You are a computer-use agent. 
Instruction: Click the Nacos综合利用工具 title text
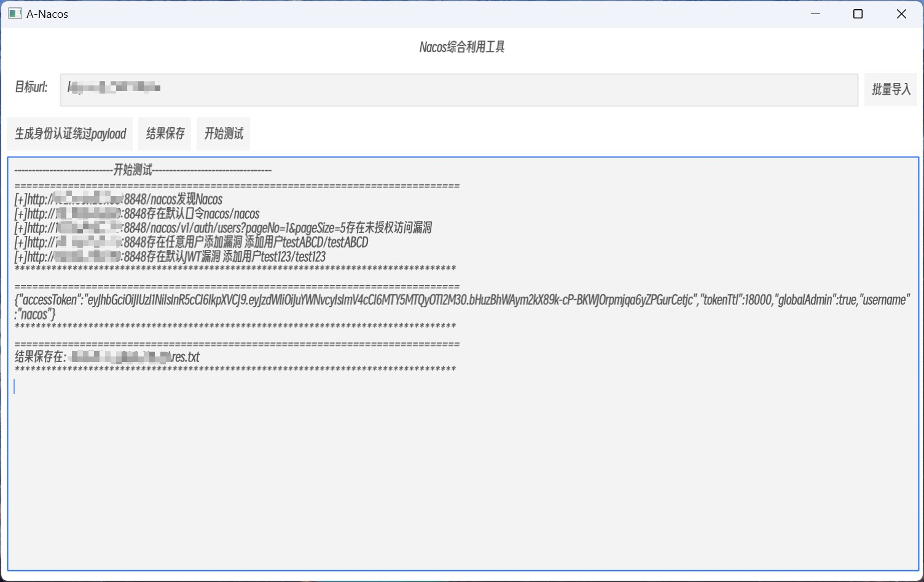pos(462,47)
